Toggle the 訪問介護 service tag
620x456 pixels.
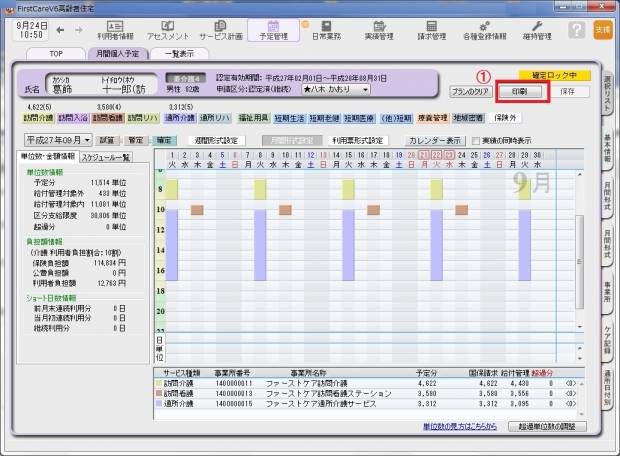click(x=30, y=117)
